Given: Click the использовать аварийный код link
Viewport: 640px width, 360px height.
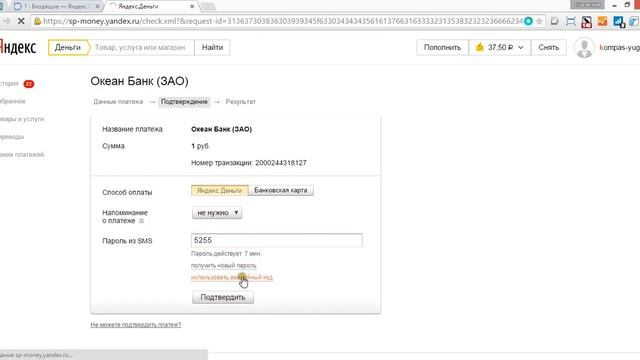Looking at the screenshot, I should 232,278.
